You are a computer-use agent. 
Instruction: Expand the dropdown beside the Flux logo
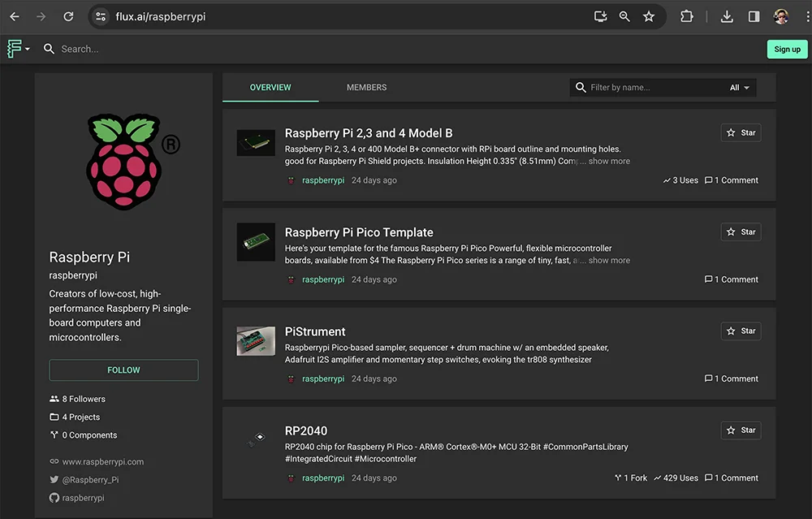[28, 49]
